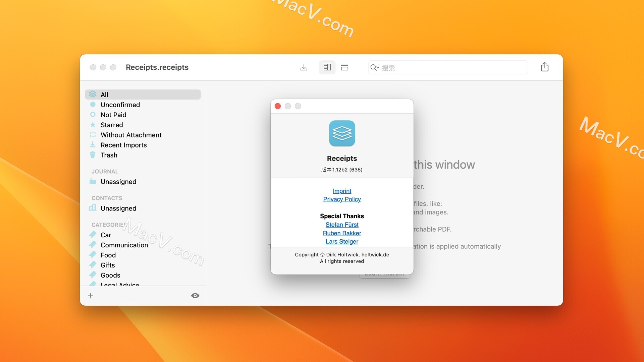Expand the CONTACTS section in sidebar
The width and height of the screenshot is (644, 362).
pyautogui.click(x=107, y=197)
